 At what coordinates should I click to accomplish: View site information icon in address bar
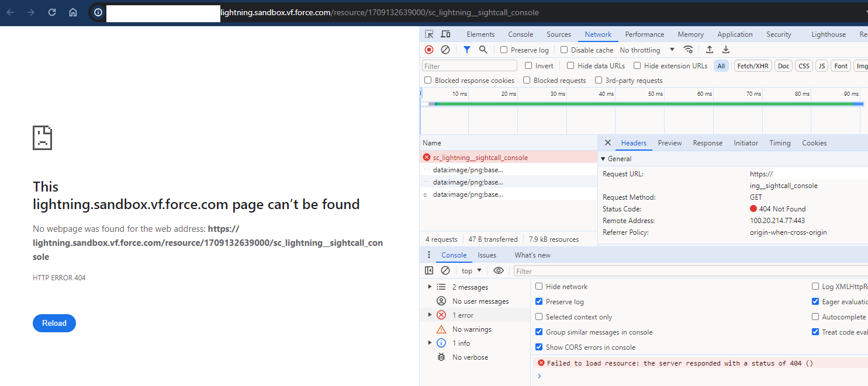tap(98, 12)
